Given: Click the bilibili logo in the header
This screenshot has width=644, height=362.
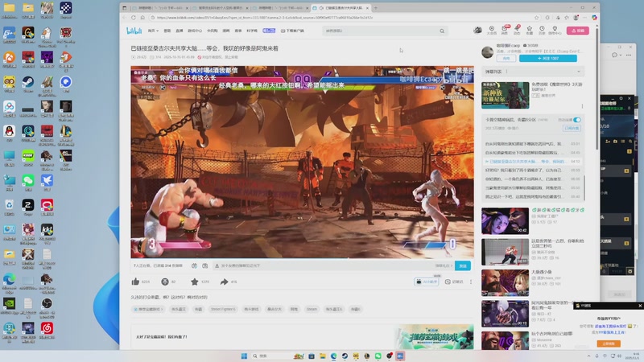Looking at the screenshot, I should pyautogui.click(x=134, y=31).
